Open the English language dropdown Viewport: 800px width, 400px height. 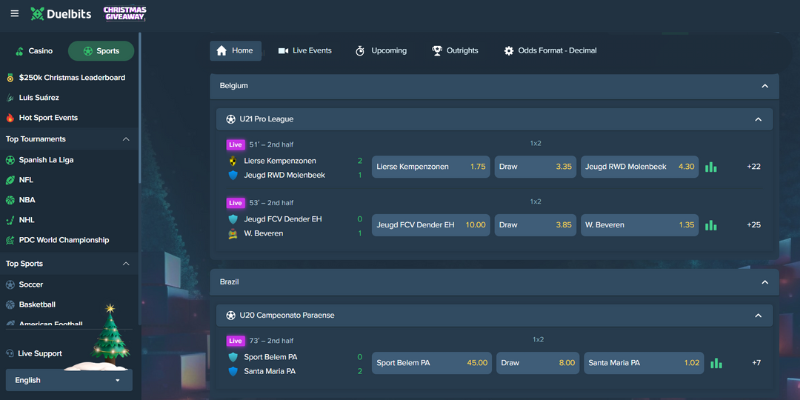(69, 380)
